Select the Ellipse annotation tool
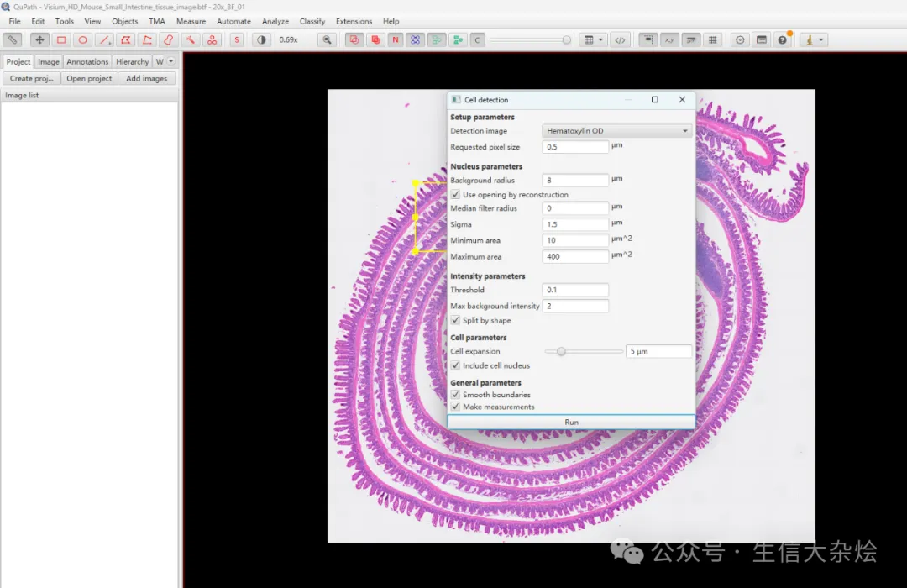Image resolution: width=907 pixels, height=588 pixels. point(82,40)
